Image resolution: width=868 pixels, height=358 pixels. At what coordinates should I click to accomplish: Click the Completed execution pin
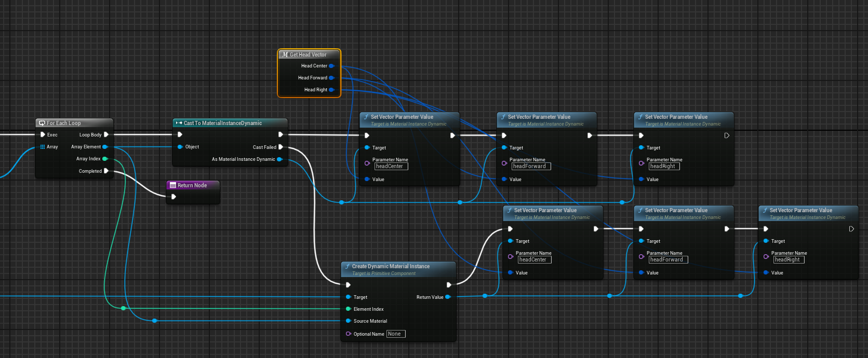tap(106, 171)
